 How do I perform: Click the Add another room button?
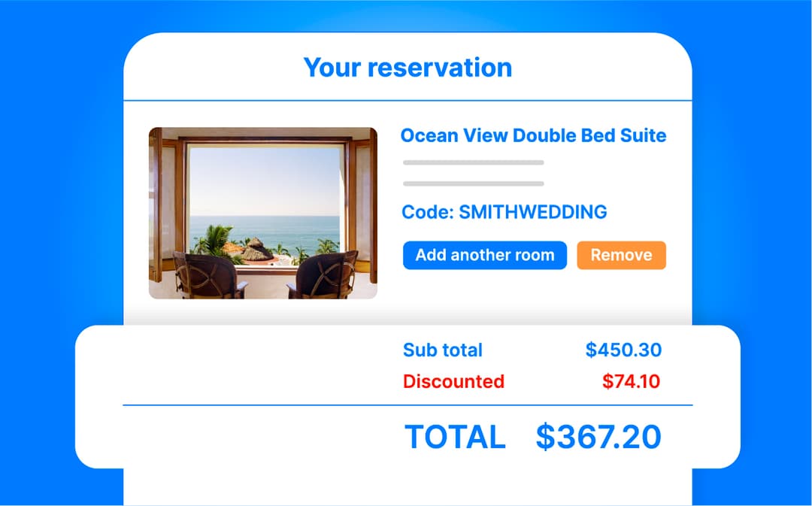click(484, 255)
